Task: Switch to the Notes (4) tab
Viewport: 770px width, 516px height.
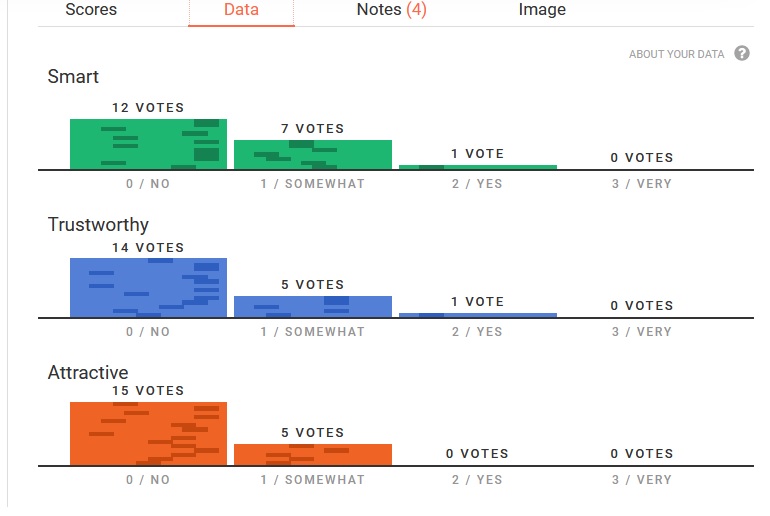Action: [x=391, y=10]
